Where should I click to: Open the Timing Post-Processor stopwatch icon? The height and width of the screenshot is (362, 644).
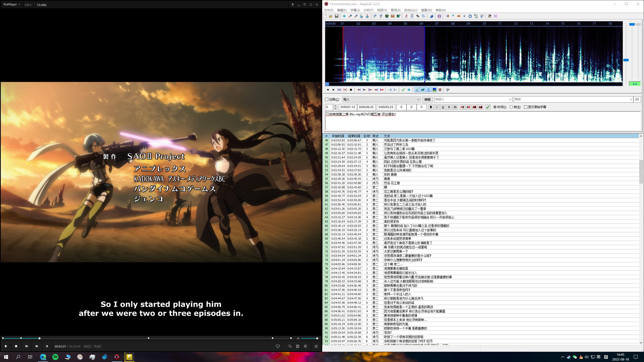(x=470, y=16)
